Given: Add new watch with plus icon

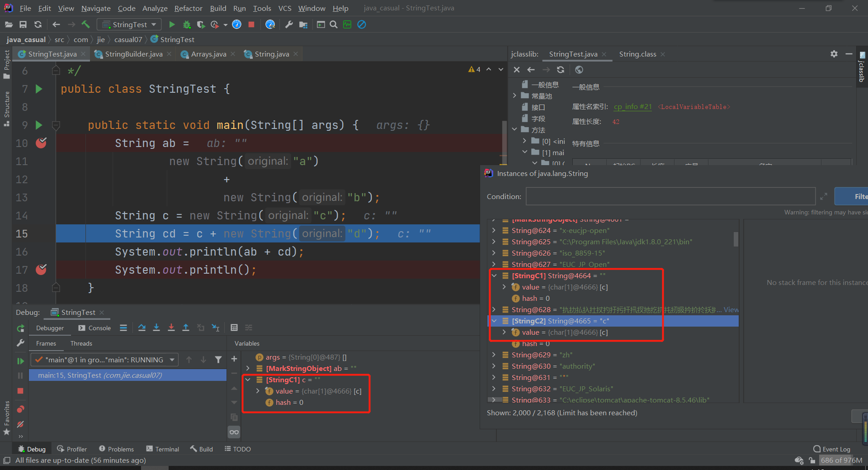Looking at the screenshot, I should tap(234, 359).
